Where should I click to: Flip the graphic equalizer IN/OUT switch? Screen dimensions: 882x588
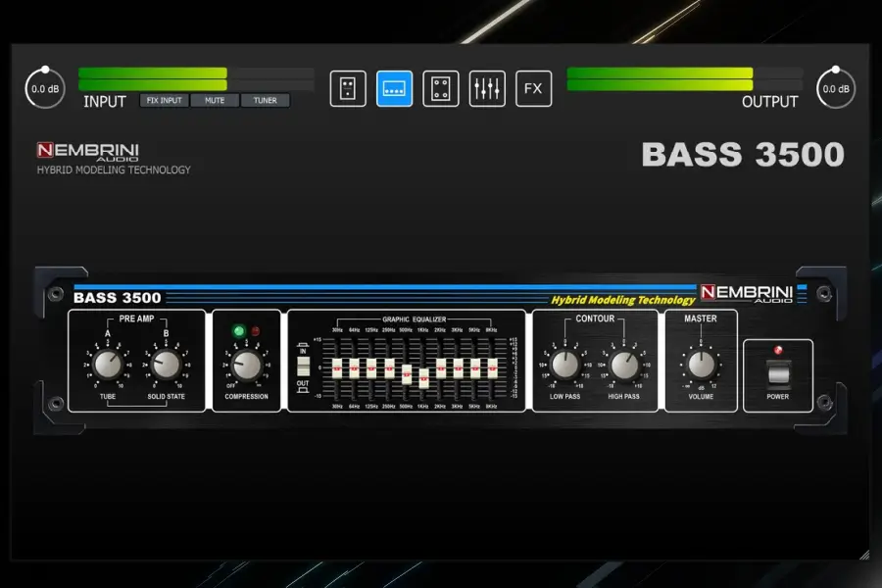[303, 367]
